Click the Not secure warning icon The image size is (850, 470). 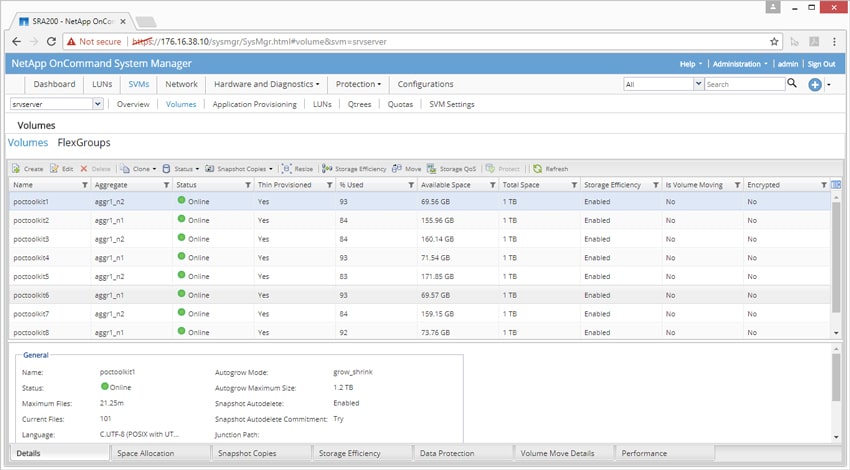tap(71, 41)
